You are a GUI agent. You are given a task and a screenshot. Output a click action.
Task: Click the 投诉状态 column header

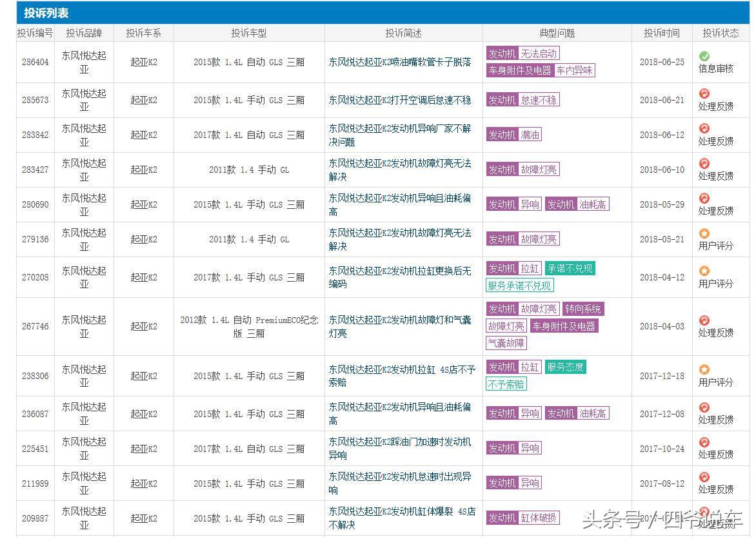(x=721, y=32)
